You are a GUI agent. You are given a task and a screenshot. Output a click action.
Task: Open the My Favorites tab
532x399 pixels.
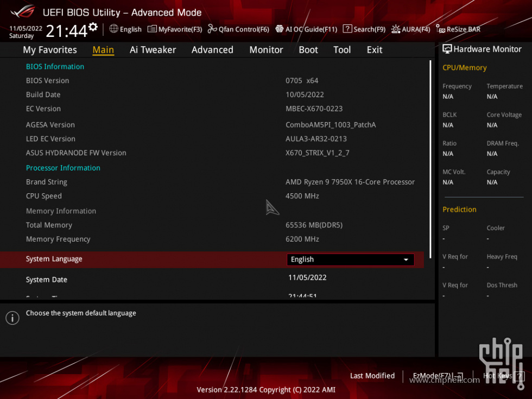click(x=50, y=50)
